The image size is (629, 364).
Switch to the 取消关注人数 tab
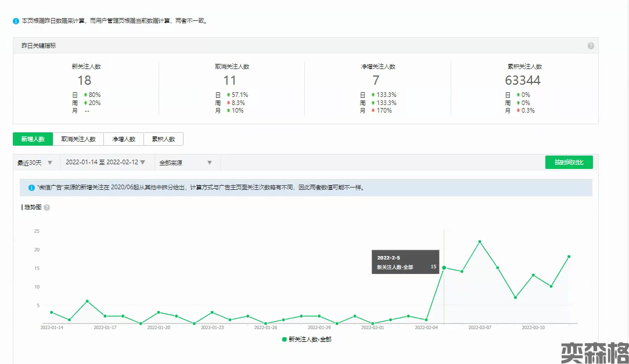pos(78,139)
